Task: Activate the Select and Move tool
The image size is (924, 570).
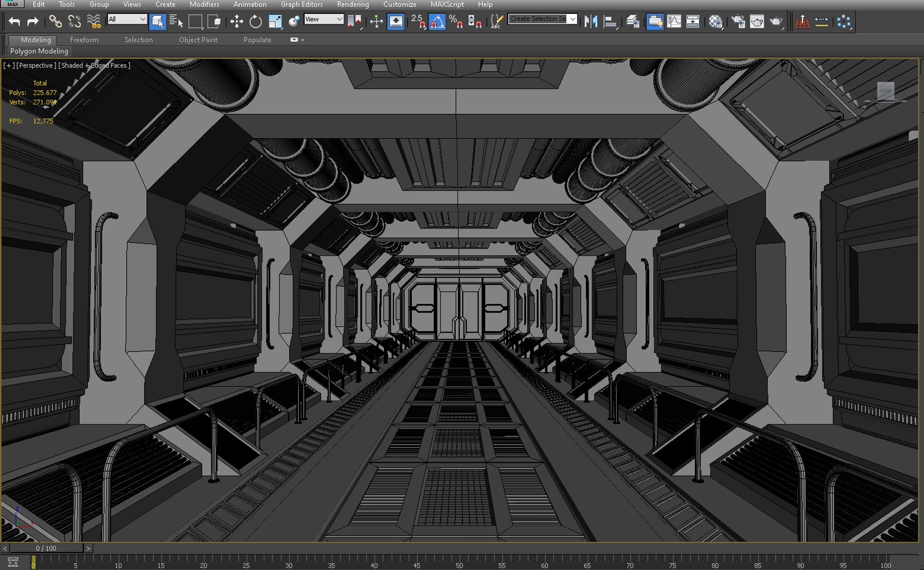Action: point(236,22)
